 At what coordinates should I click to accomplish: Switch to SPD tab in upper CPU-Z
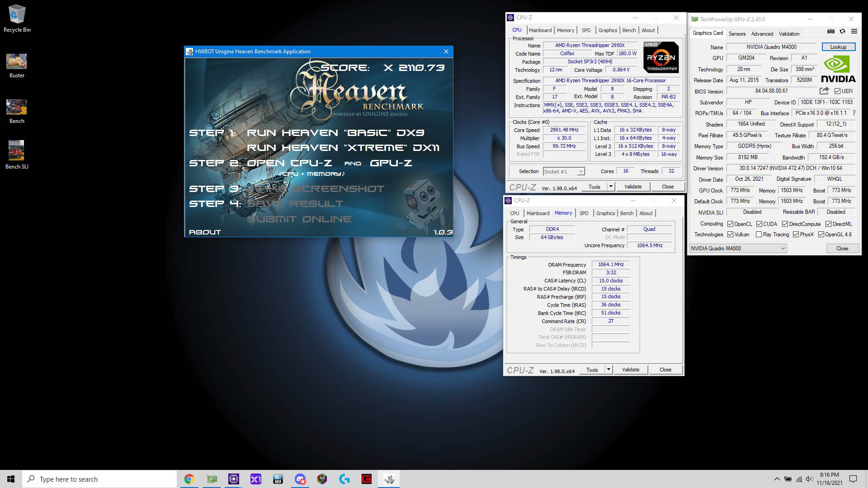click(586, 30)
